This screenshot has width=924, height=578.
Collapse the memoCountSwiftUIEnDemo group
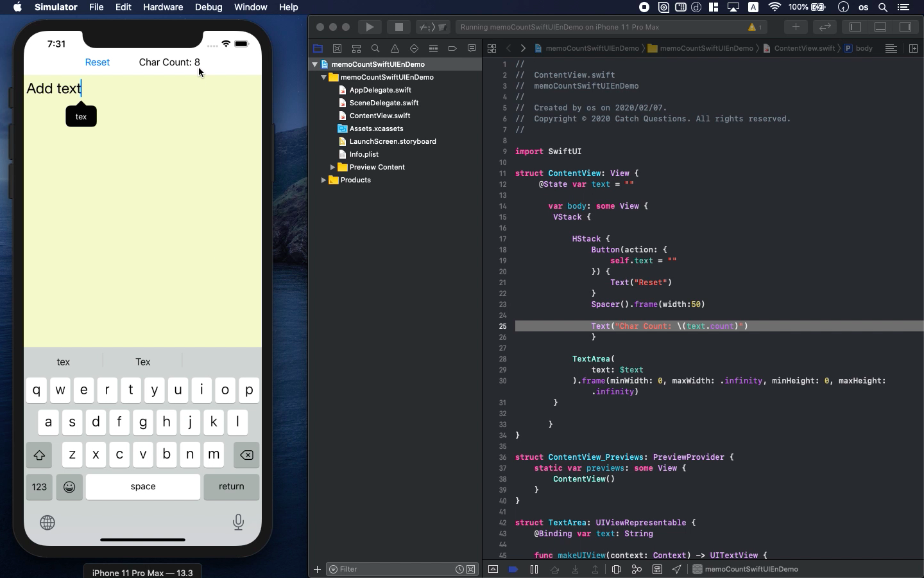[x=324, y=77]
